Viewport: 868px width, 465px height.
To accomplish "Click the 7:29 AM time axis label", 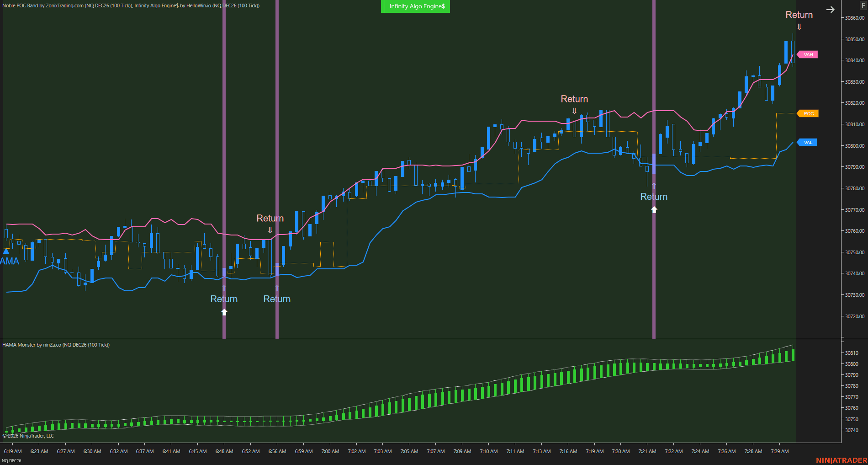I will pos(780,451).
